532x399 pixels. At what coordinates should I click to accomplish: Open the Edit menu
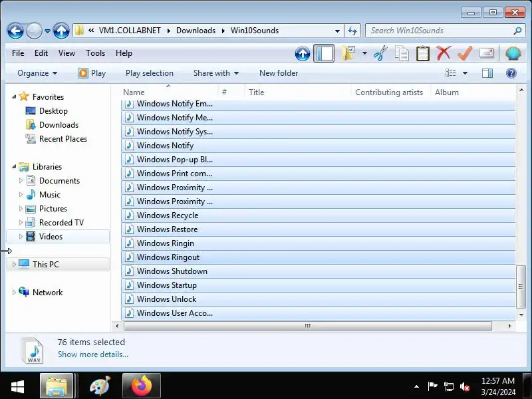point(41,53)
